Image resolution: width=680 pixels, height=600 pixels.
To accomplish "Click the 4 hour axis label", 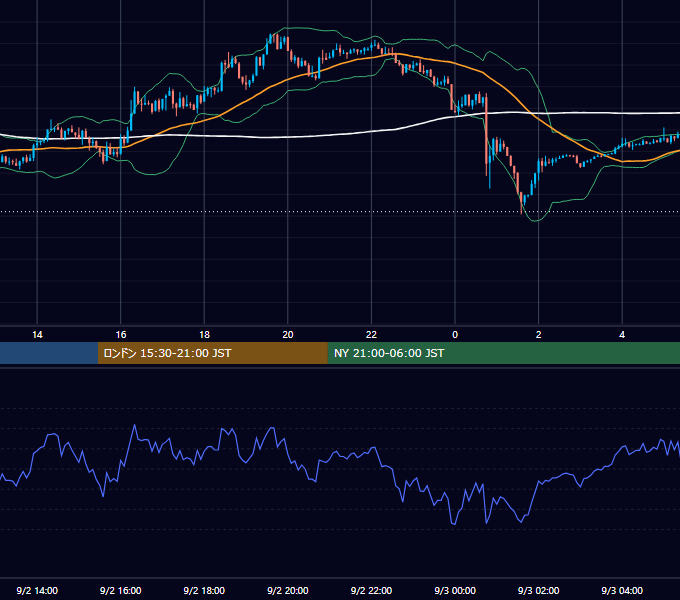I will point(622,335).
